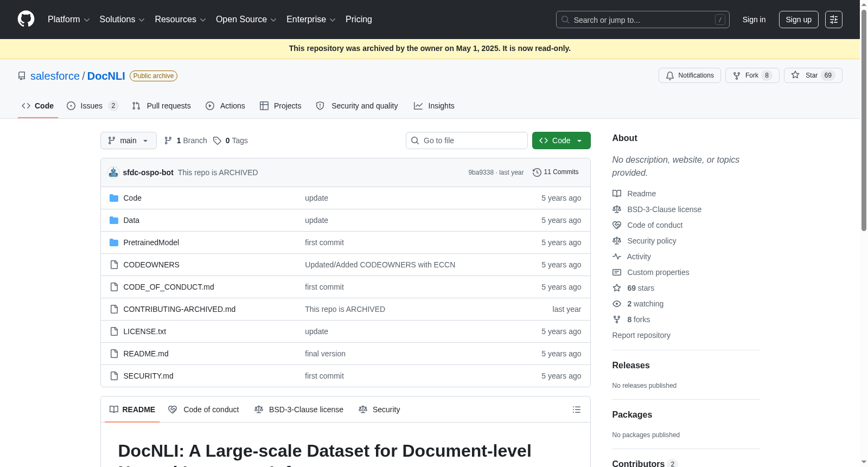
Task: Click the tag icon next to Tags
Action: (x=217, y=140)
